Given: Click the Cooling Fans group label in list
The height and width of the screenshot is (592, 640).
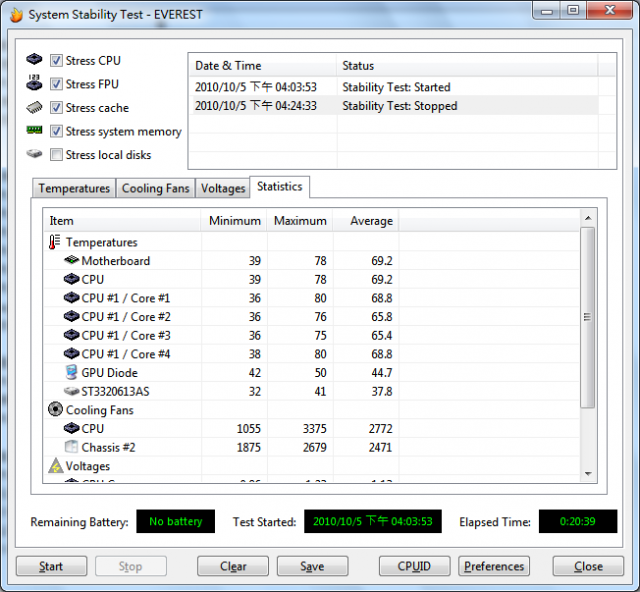Looking at the screenshot, I should [100, 410].
